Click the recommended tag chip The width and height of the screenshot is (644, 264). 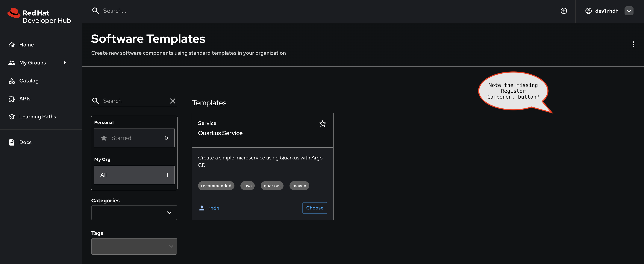(x=216, y=186)
